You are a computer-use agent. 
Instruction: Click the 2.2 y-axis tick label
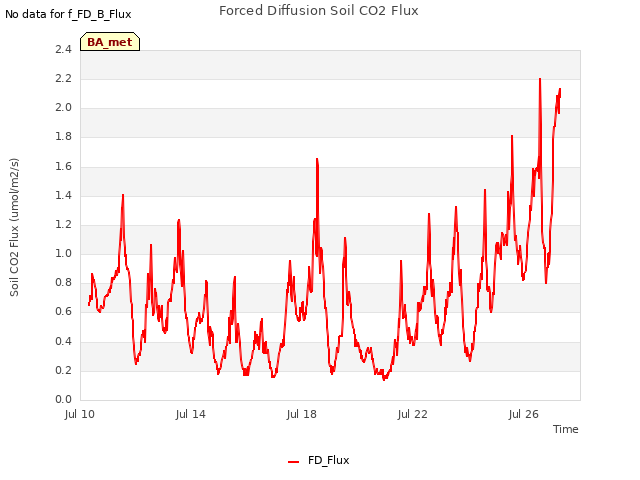point(63,78)
